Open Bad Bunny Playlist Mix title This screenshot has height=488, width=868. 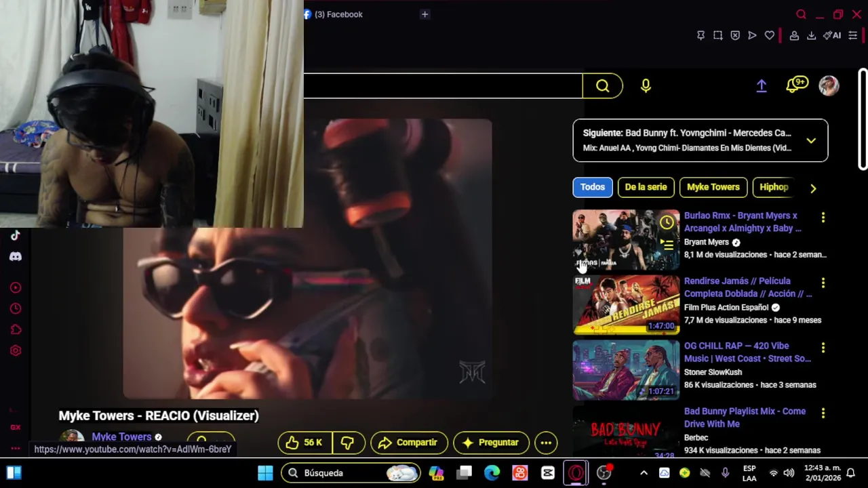click(745, 418)
